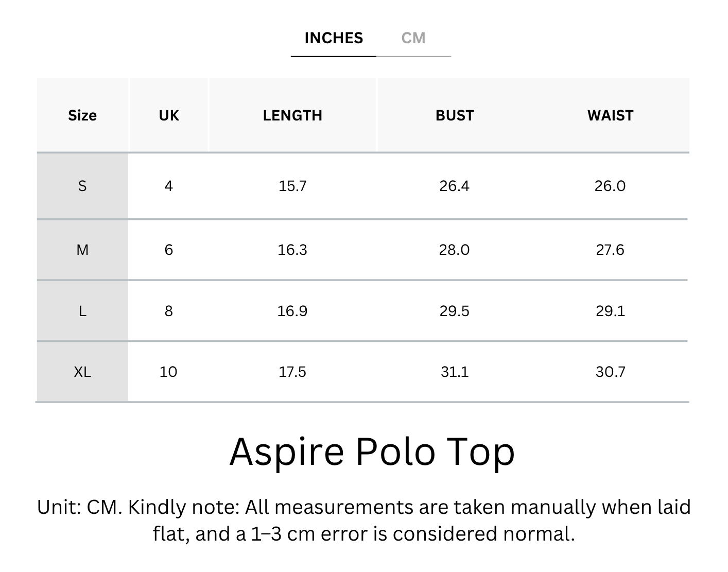Click the 29.1 waist value
Image resolution: width=728 pixels, height=572 pixels.
[610, 311]
